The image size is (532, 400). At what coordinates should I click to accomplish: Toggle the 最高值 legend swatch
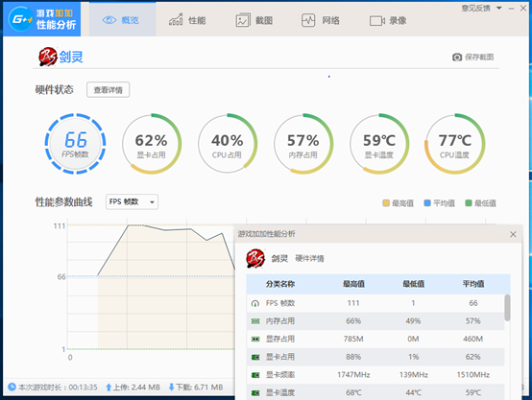click(386, 203)
